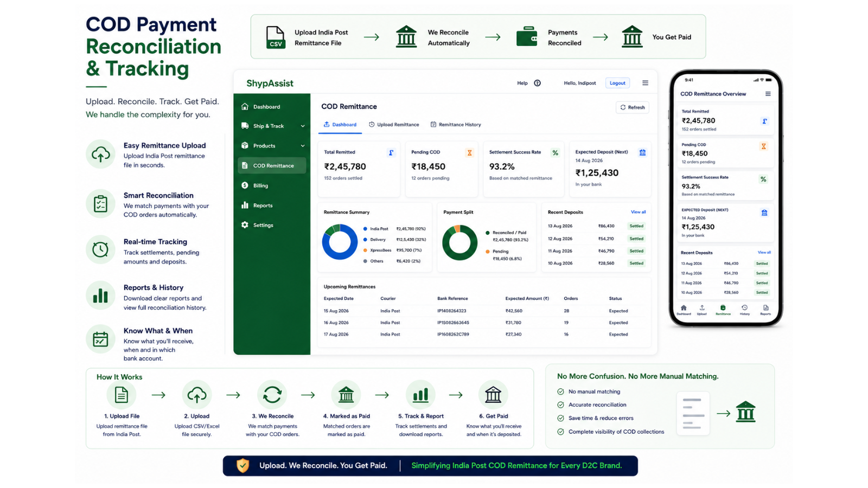Viewport: 868px width, 488px height.
Task: Click View all in Recent Deposits
Action: (x=638, y=212)
